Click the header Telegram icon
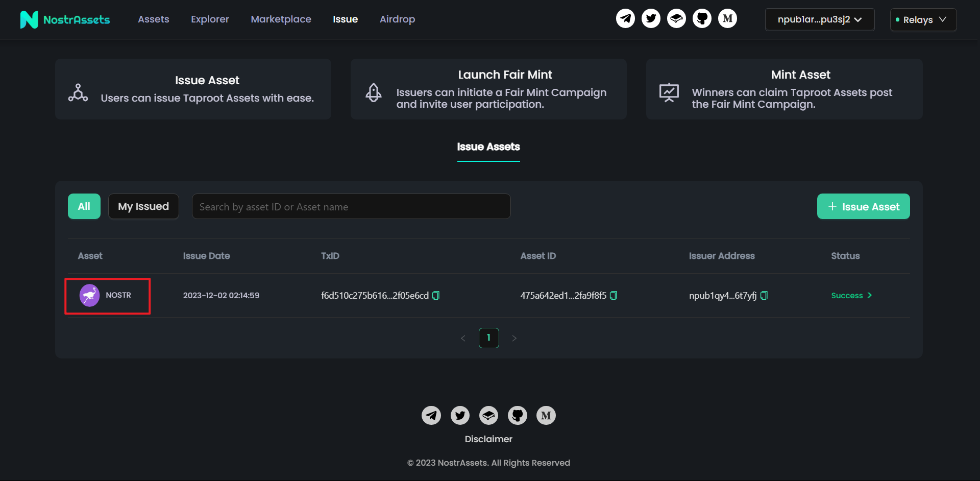This screenshot has width=980, height=481. click(x=625, y=19)
